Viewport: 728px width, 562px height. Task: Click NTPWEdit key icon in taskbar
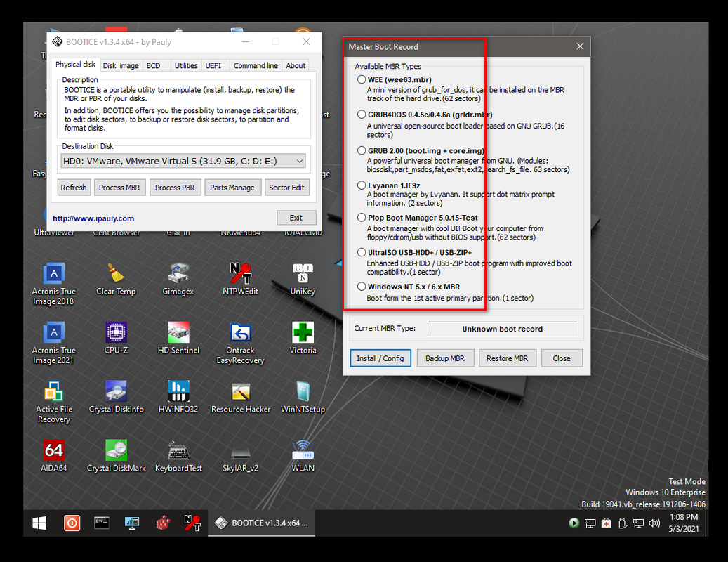point(192,523)
